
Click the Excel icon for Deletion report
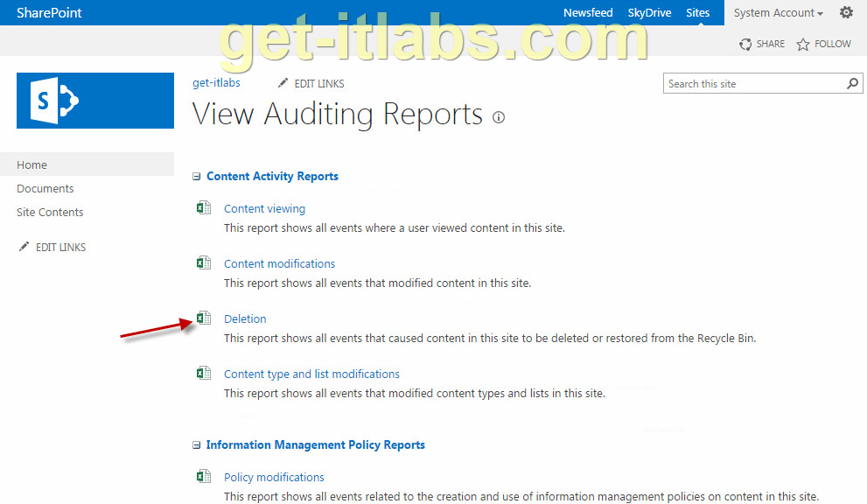204,318
